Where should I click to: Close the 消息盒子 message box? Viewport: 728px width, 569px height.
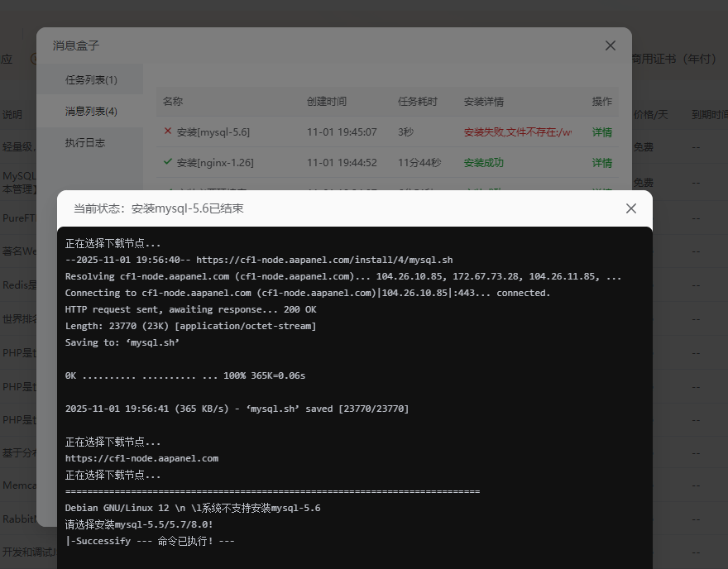(610, 45)
